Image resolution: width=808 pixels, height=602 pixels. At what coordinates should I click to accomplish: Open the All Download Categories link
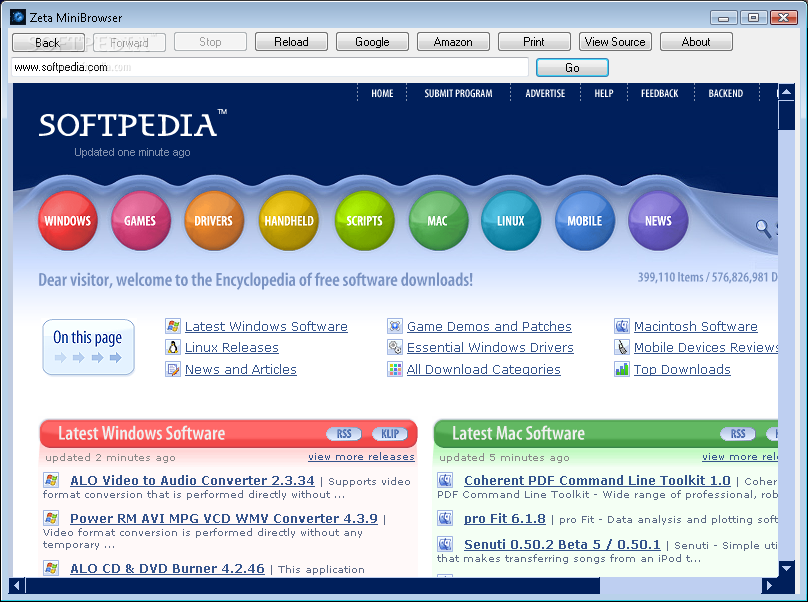[483, 370]
